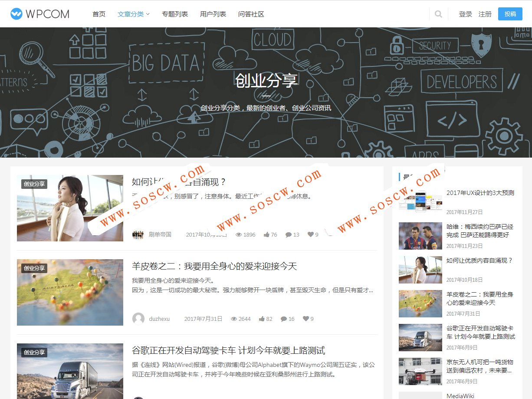The image size is (532, 399).
Task: Click sidebar thumbnail of the truck
Action: [x=420, y=337]
